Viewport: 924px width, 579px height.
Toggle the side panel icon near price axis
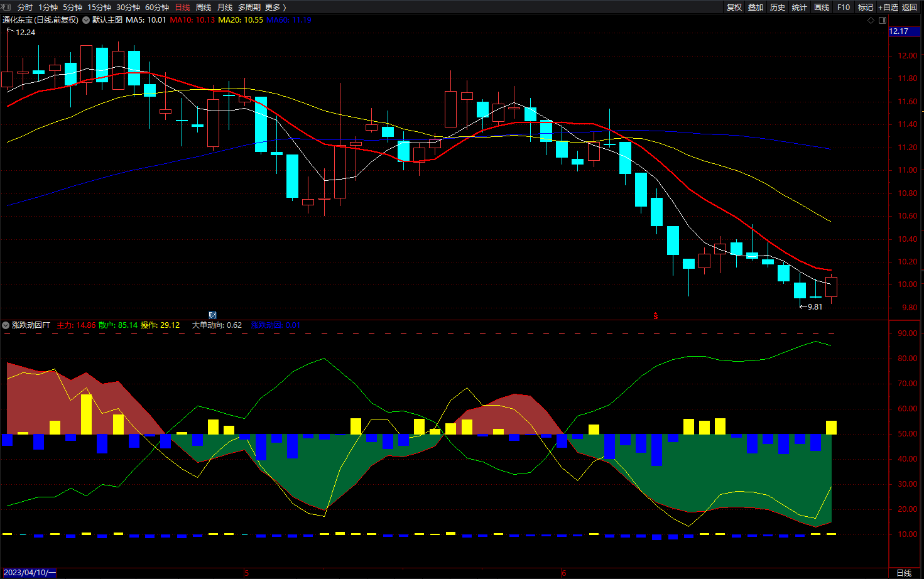882,20
